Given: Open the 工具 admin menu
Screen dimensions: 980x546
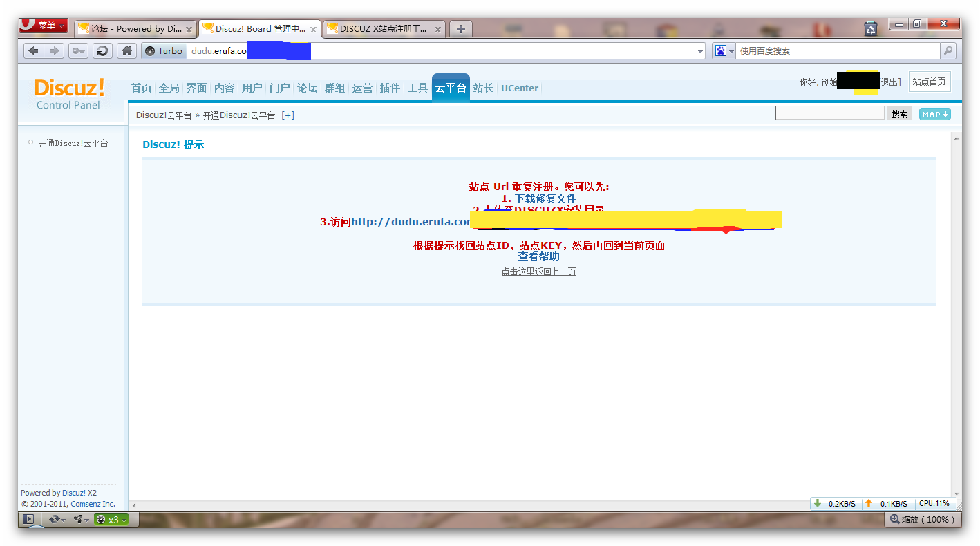Looking at the screenshot, I should [x=418, y=88].
